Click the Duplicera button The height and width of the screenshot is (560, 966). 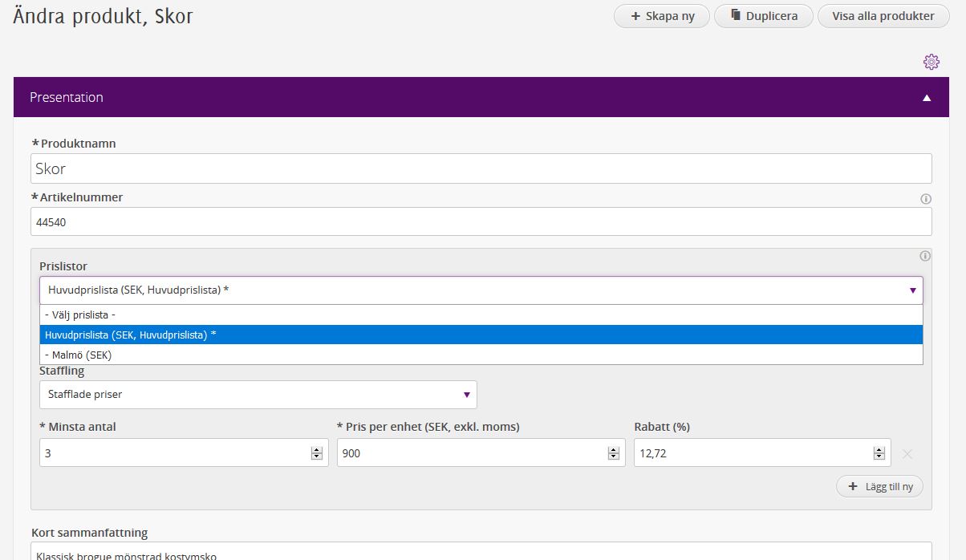(763, 16)
